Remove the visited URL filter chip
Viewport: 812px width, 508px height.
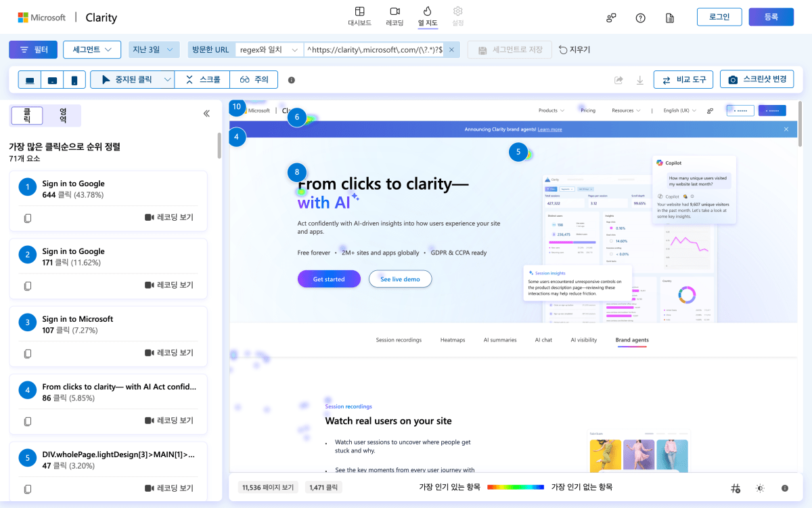coord(453,50)
